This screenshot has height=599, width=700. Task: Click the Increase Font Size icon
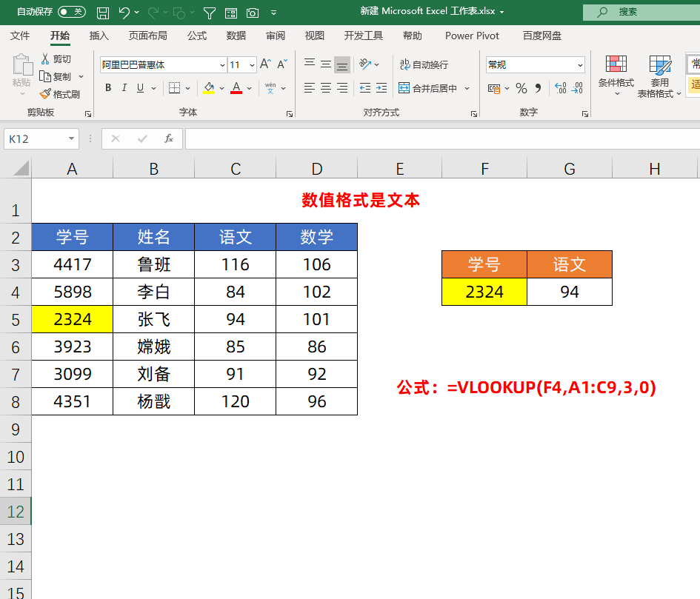tap(265, 64)
